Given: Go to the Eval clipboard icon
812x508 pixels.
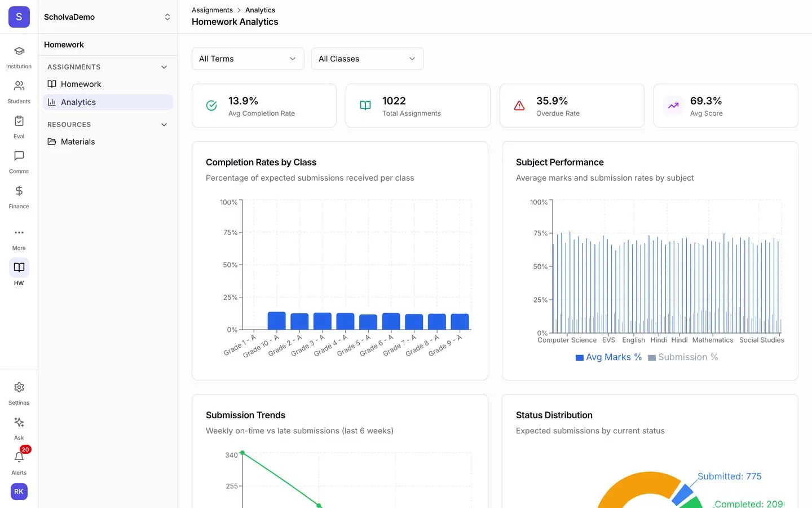Looking at the screenshot, I should (x=19, y=121).
